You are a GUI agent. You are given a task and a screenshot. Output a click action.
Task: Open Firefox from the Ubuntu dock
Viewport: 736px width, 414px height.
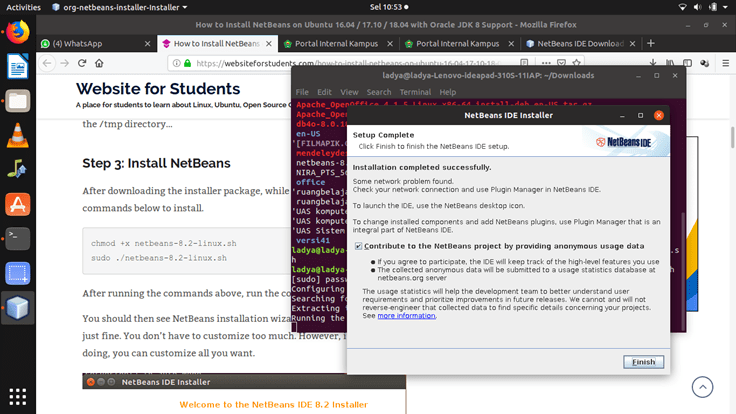(18, 31)
